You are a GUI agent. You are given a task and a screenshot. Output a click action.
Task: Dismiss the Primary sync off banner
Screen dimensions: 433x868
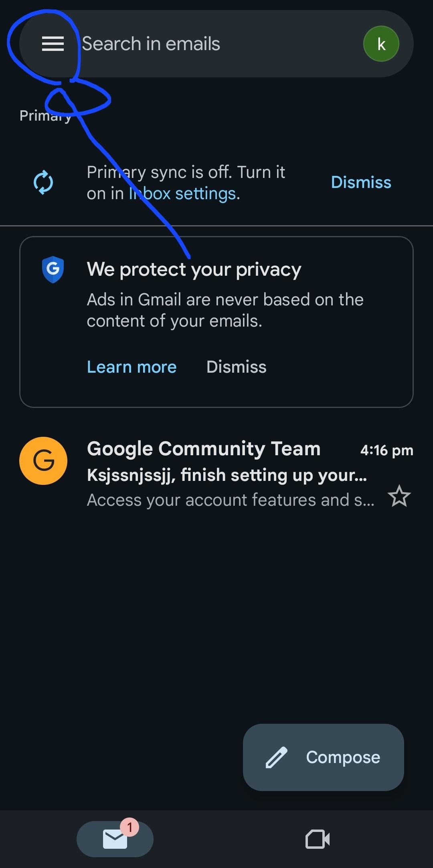361,182
